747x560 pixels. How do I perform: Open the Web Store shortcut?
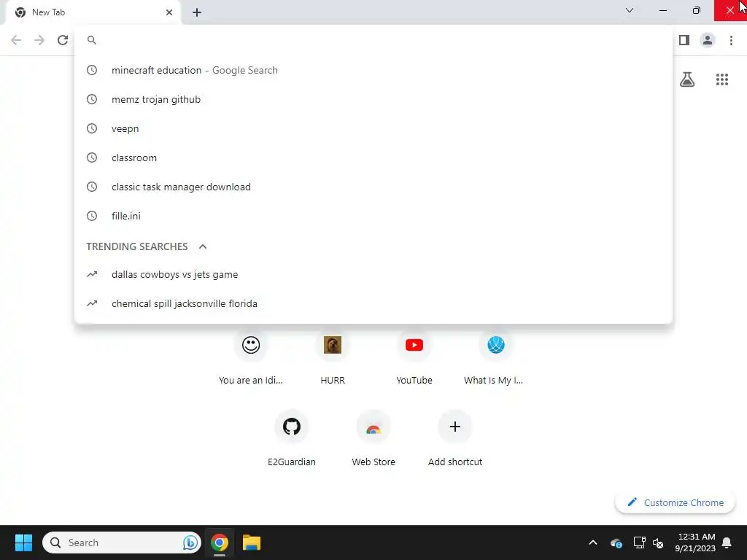(373, 437)
